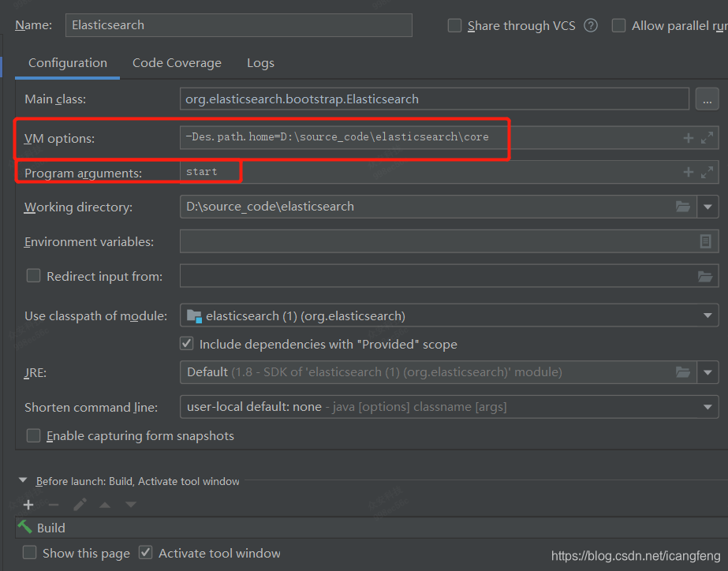Toggle Share through VCS checkbox
The height and width of the screenshot is (571, 728).
454,25
